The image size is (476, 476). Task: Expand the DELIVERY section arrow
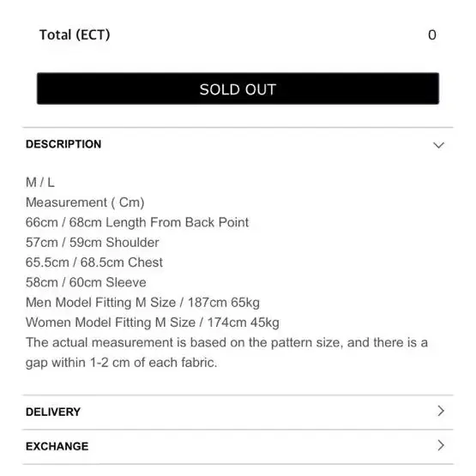point(441,411)
